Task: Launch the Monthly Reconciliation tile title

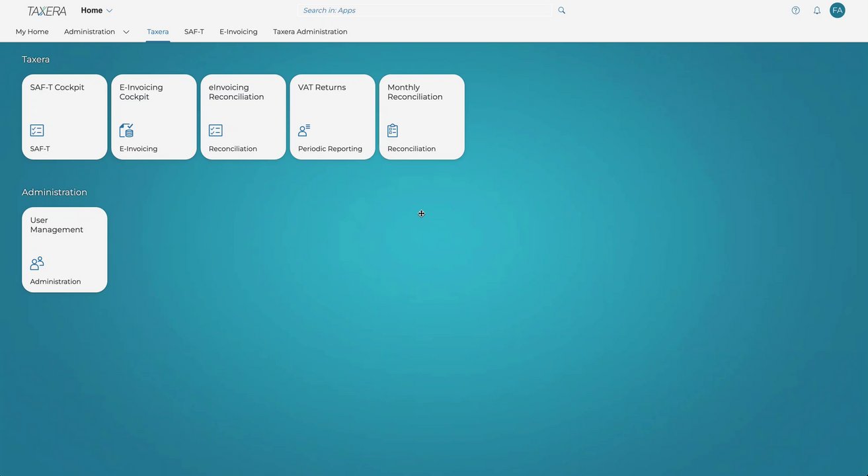Action: 415,92
